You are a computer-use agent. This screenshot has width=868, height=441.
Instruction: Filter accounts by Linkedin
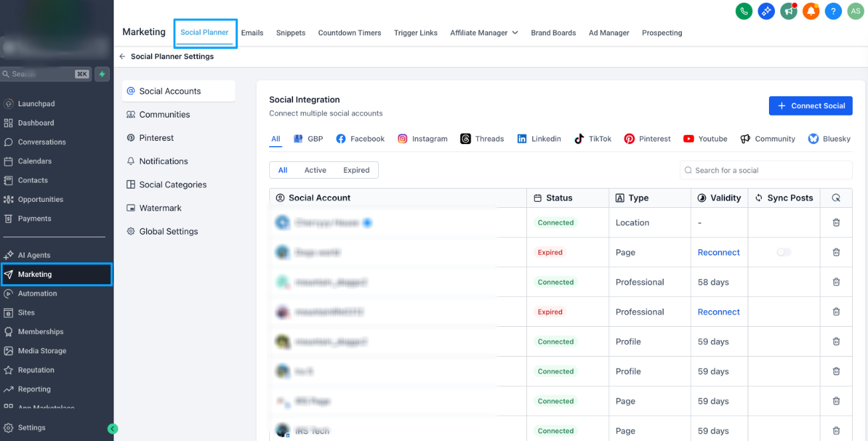click(x=539, y=139)
